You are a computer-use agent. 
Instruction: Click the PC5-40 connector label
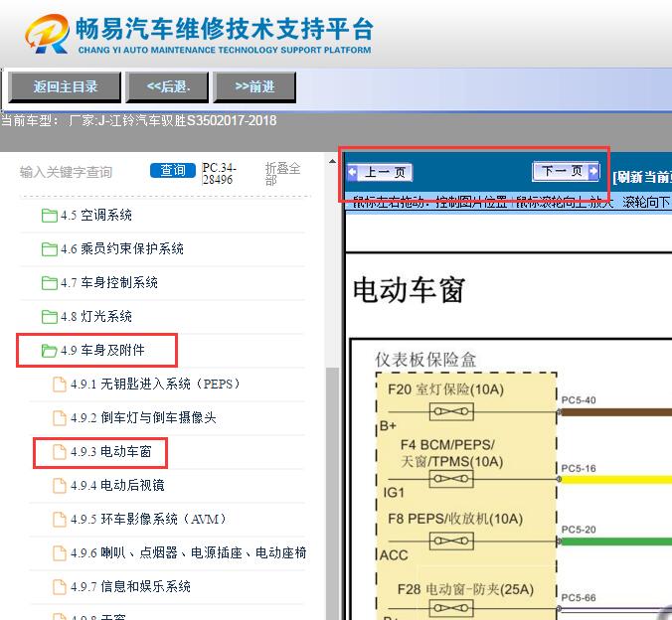tap(579, 400)
